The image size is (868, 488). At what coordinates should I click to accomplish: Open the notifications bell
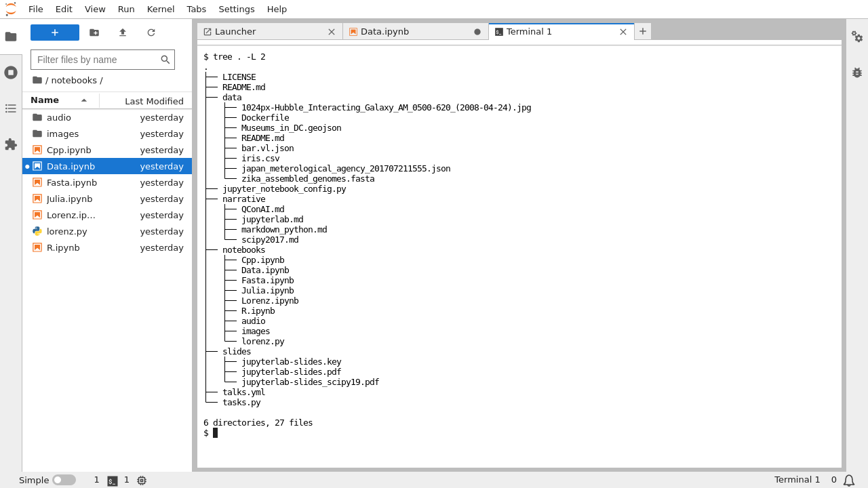849,480
